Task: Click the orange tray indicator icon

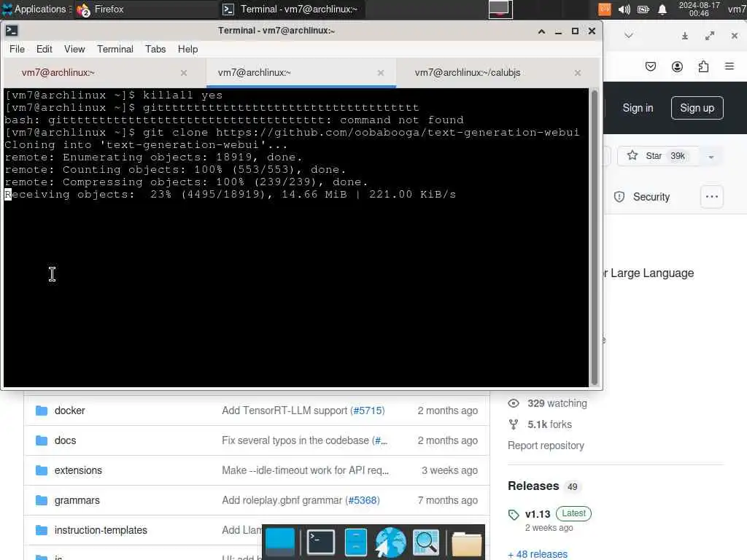Action: 605,9
